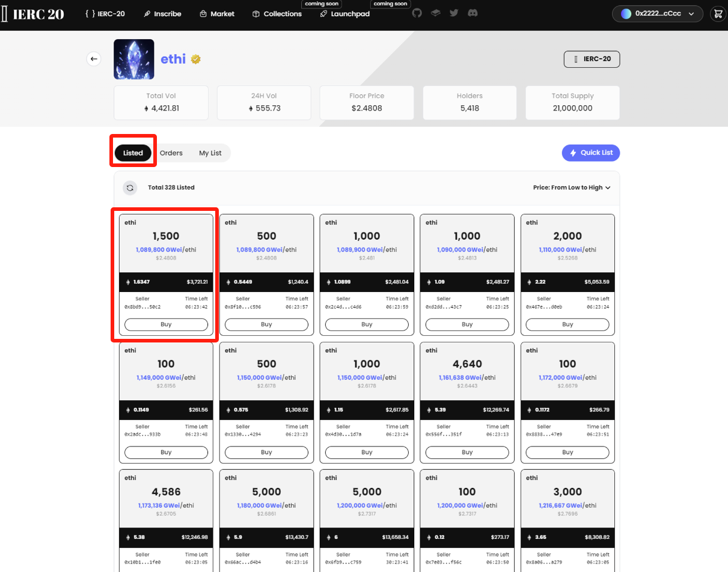The height and width of the screenshot is (572, 728).
Task: Open the docs book icon in header
Action: (435, 13)
